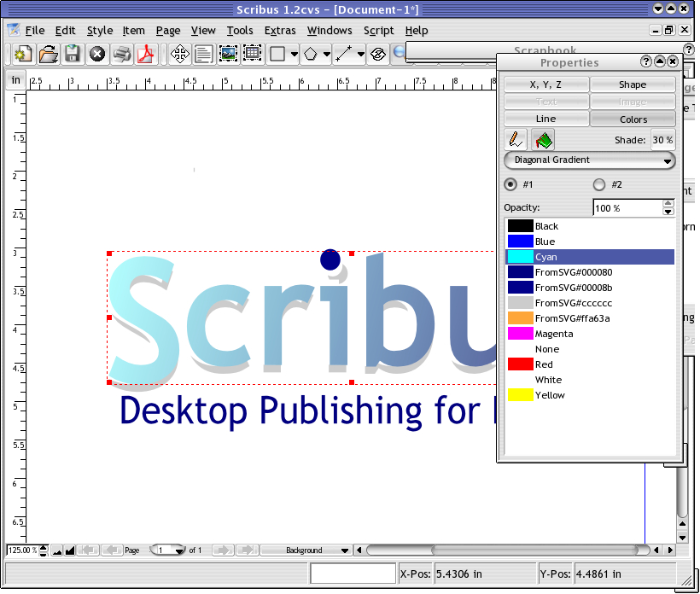
Task: Click the Scrapbook help question icon
Action: tap(689, 49)
